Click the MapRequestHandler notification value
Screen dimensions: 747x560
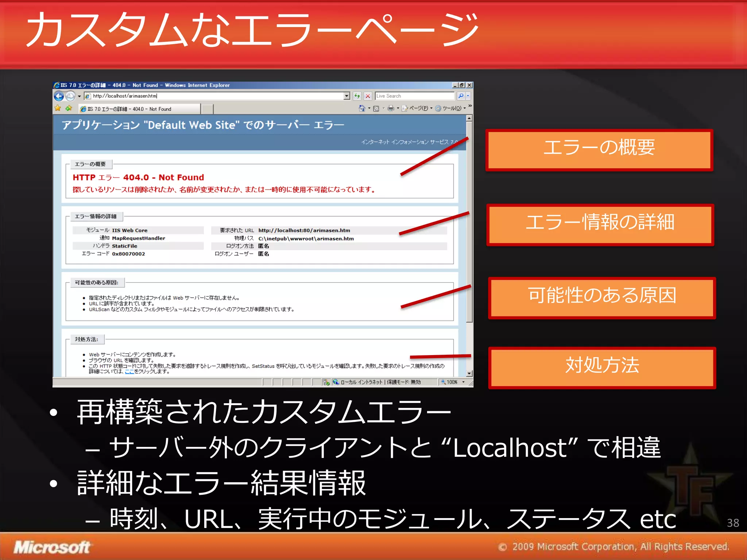click(139, 238)
